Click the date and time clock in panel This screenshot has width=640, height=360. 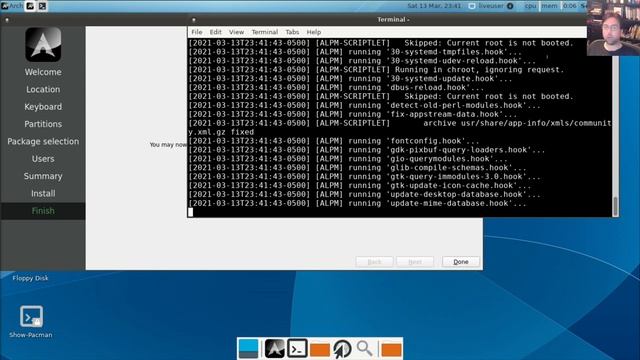(434, 6)
